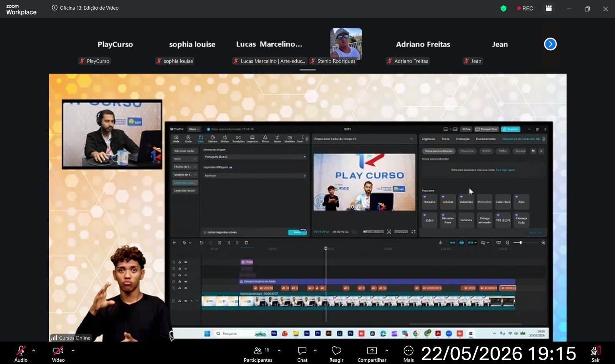The width and height of the screenshot is (615, 364).
Task: Open the Adesivos tab in CapCut toolbar
Action: [213, 139]
